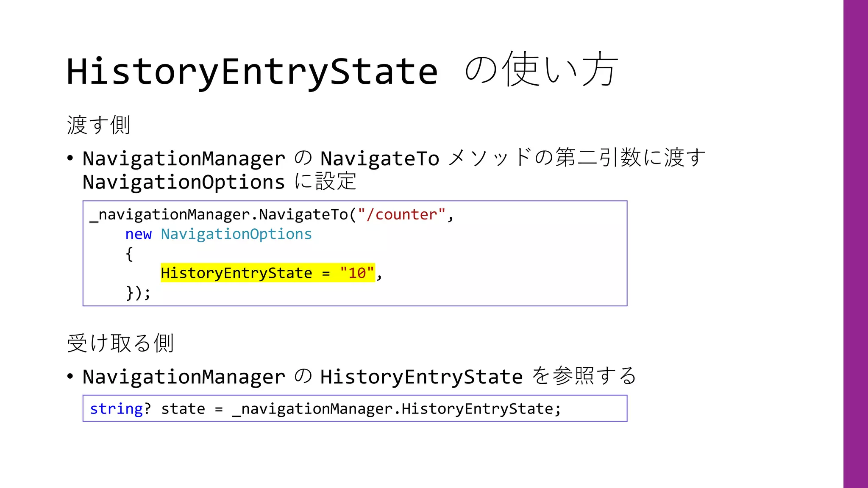Select the heading "受け取る側"
The width and height of the screenshot is (868, 488).
coord(120,343)
